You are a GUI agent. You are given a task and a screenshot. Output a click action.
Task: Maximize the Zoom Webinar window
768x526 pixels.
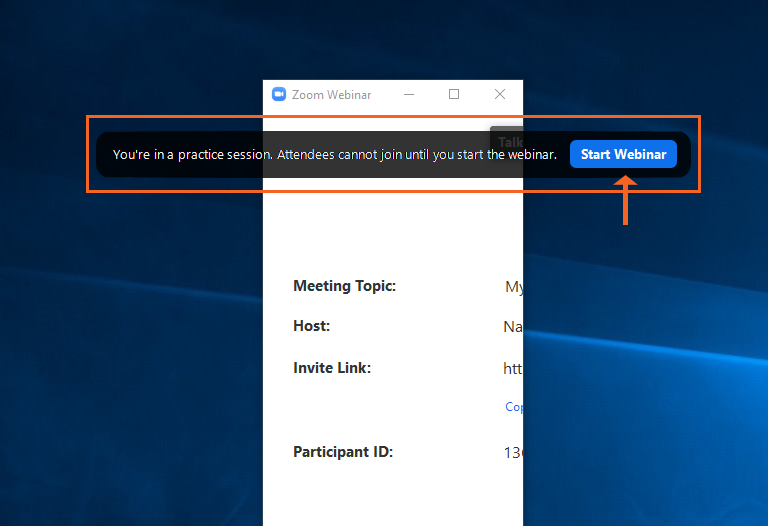point(454,95)
